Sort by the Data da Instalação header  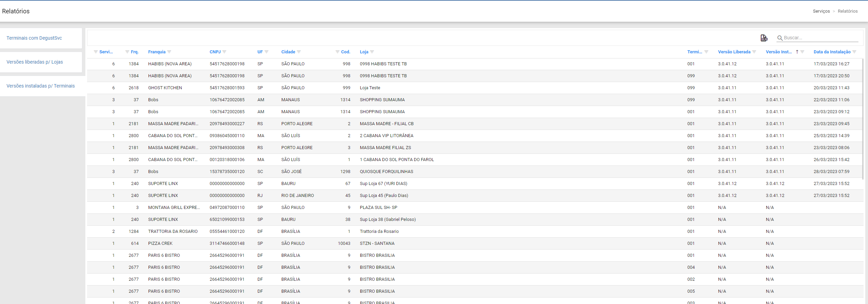(x=832, y=52)
